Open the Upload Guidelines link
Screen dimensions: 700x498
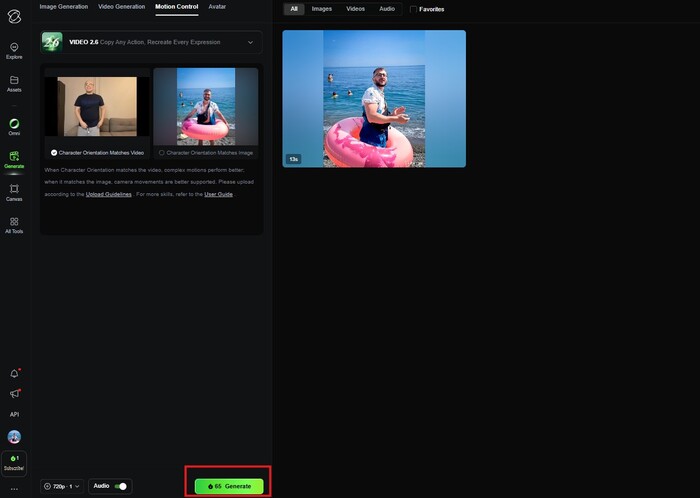tap(109, 194)
